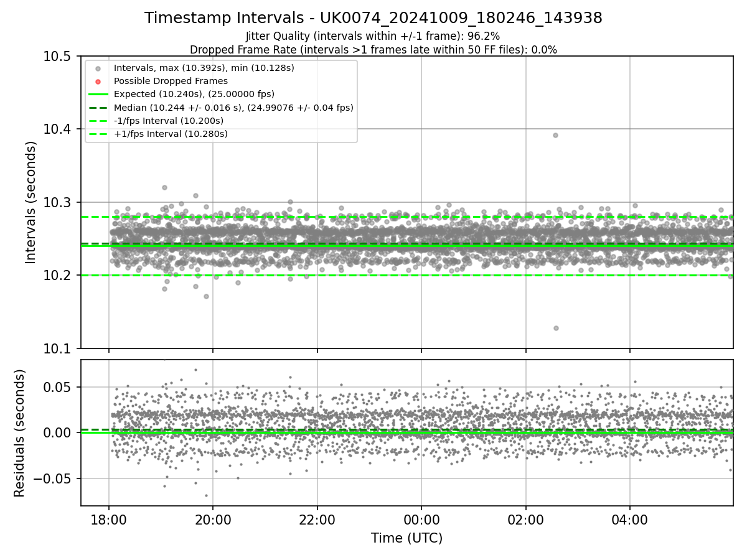Select the legend entry '-1/fps Interval (10.200s)'
The height and width of the screenshot is (560, 747).
[x=169, y=121]
